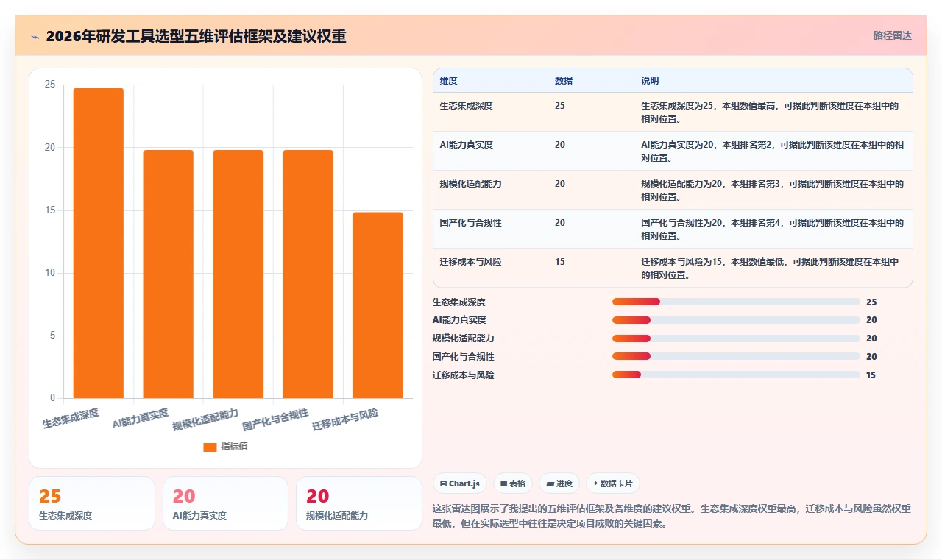Click the 指标值 legend label
The height and width of the screenshot is (560, 942).
[235, 447]
